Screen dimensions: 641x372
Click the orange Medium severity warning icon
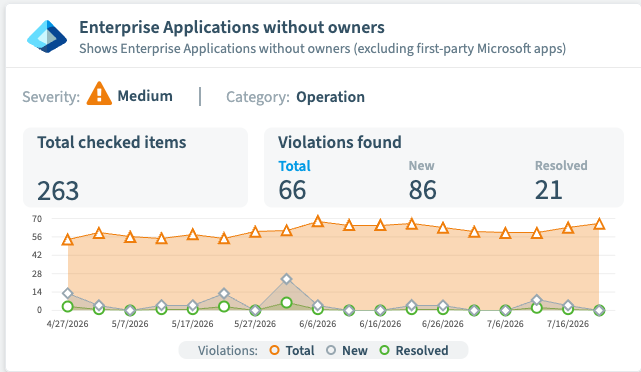(99, 94)
